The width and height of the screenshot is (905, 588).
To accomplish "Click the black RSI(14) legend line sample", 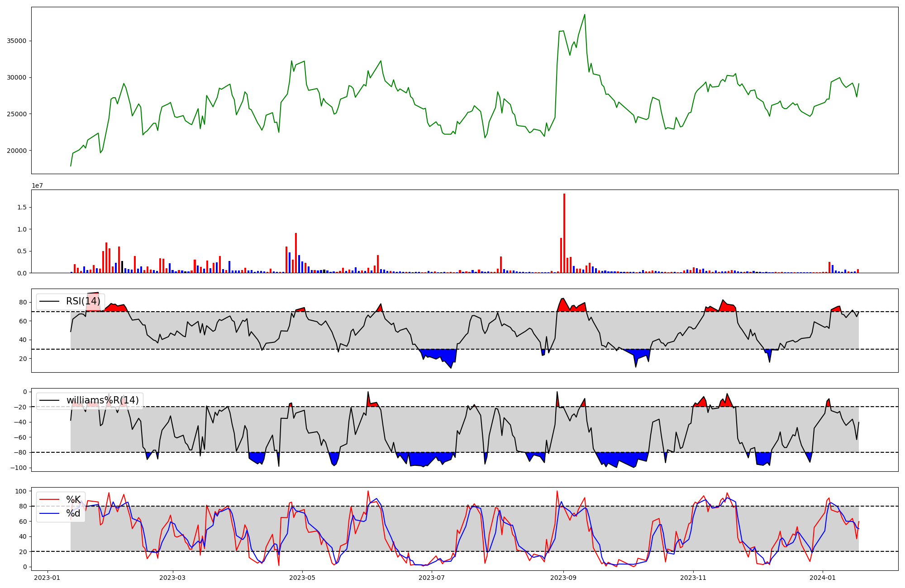I will (50, 301).
